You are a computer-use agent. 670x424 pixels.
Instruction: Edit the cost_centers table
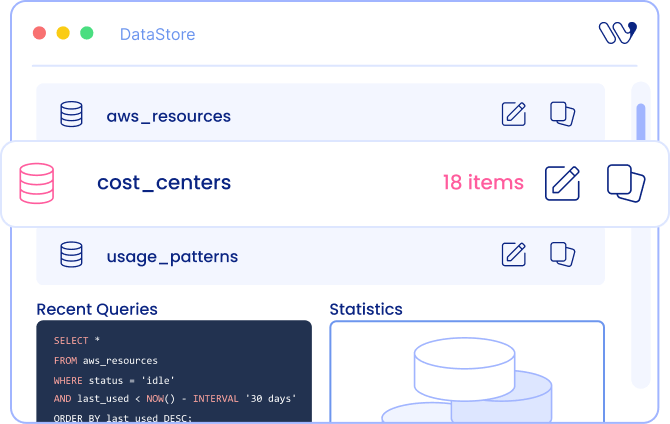[x=562, y=183]
